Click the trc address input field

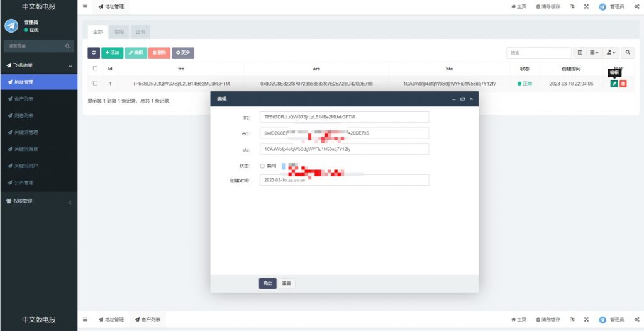tap(344, 117)
